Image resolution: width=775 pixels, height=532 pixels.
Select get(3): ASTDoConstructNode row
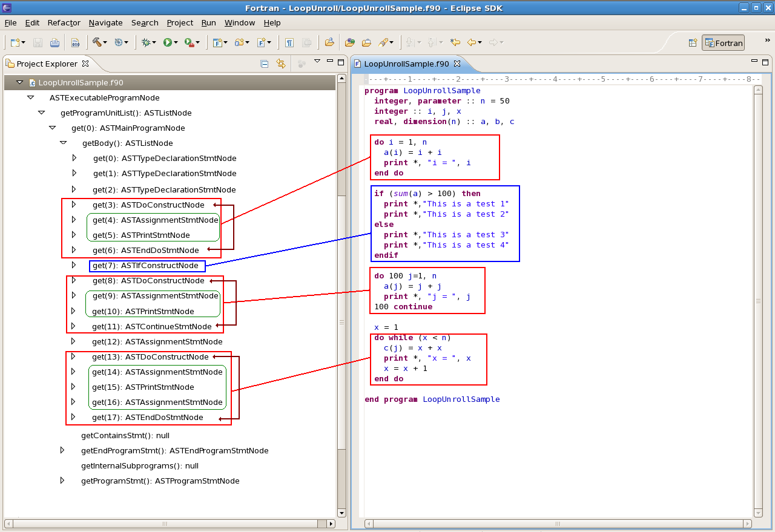[x=149, y=205]
